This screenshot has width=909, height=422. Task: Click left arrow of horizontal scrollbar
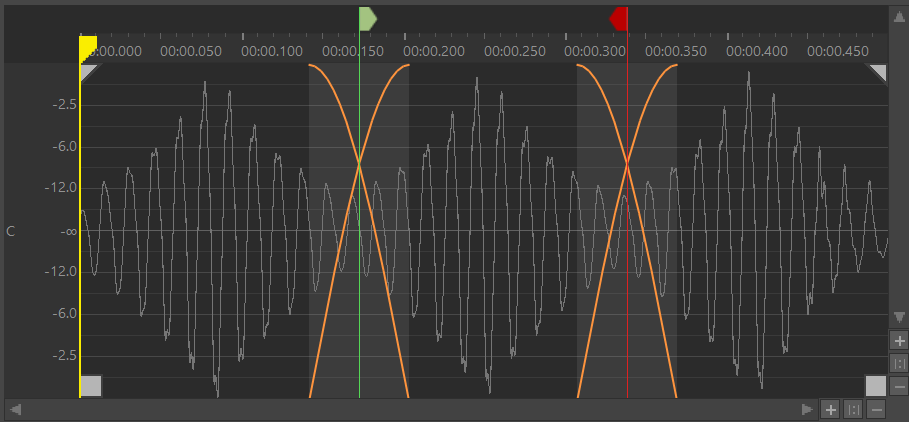15,409
